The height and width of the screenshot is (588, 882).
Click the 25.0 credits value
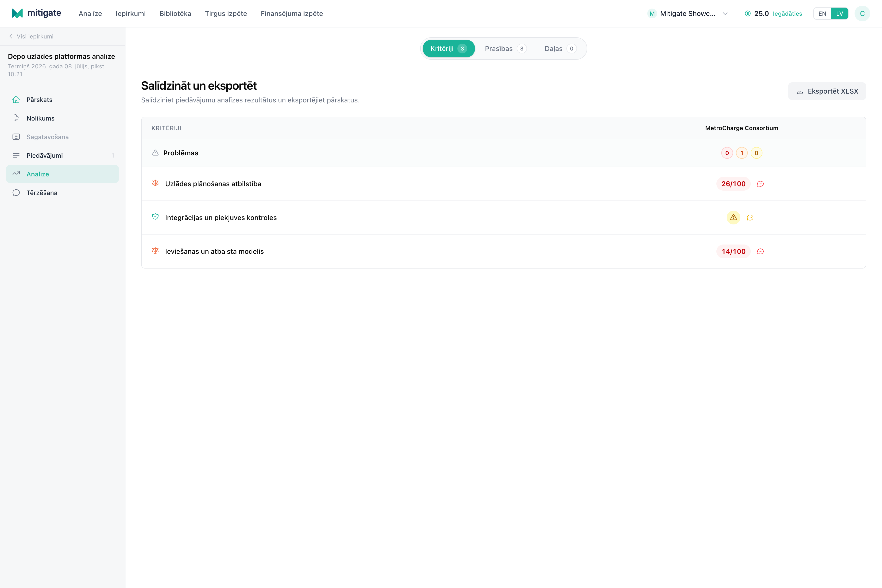[x=761, y=13]
